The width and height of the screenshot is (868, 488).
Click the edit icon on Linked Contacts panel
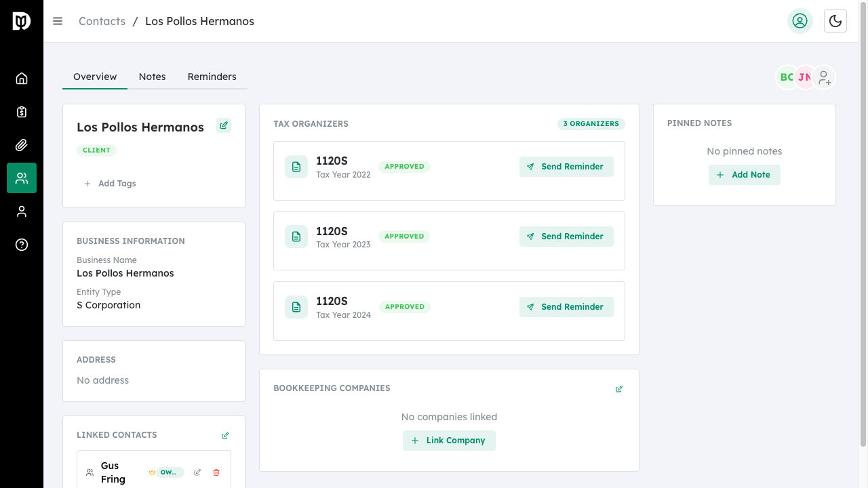pyautogui.click(x=224, y=435)
